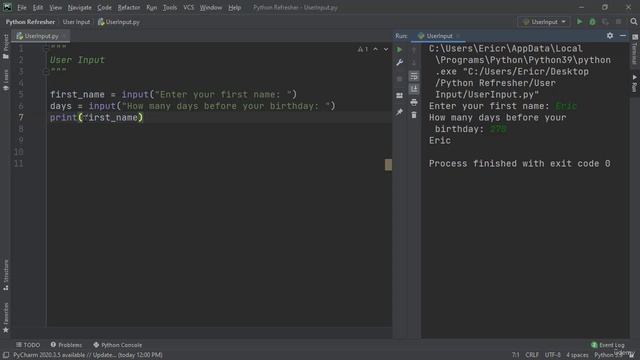Open the Structure tool window
The width and height of the screenshot is (640, 360).
tap(6, 275)
